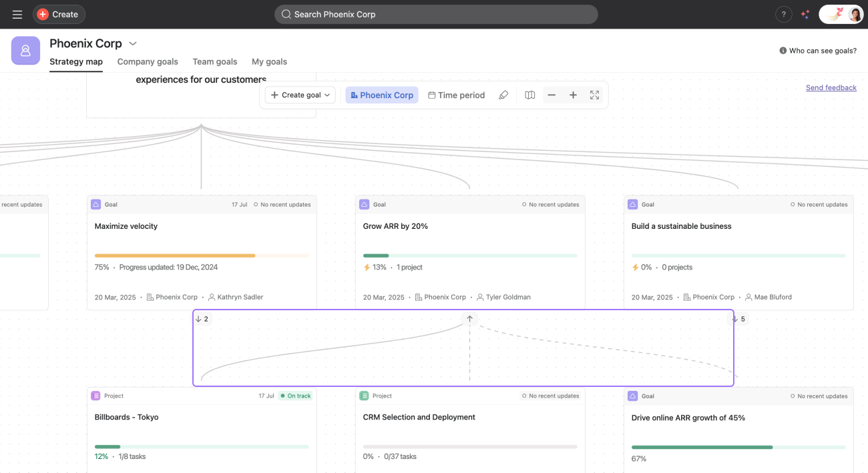Collapse connections with the up arrow
The image size is (868, 473).
(469, 319)
